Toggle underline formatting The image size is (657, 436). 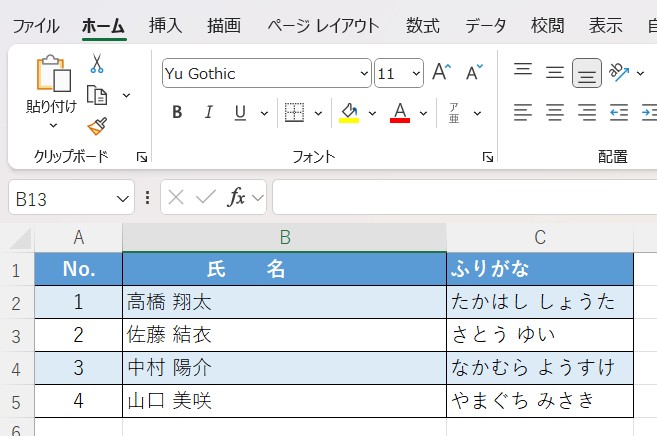239,112
